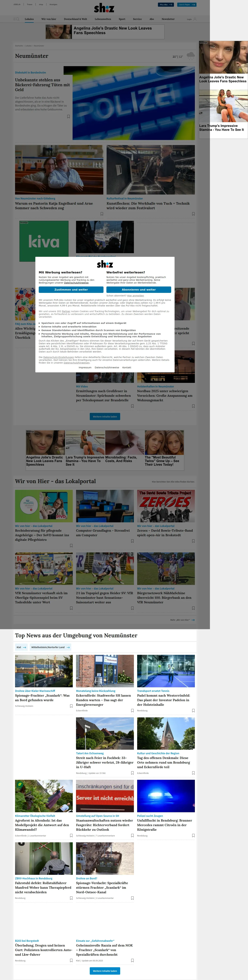Follow the 'Mehr Wir von Hier' link

(182, 620)
